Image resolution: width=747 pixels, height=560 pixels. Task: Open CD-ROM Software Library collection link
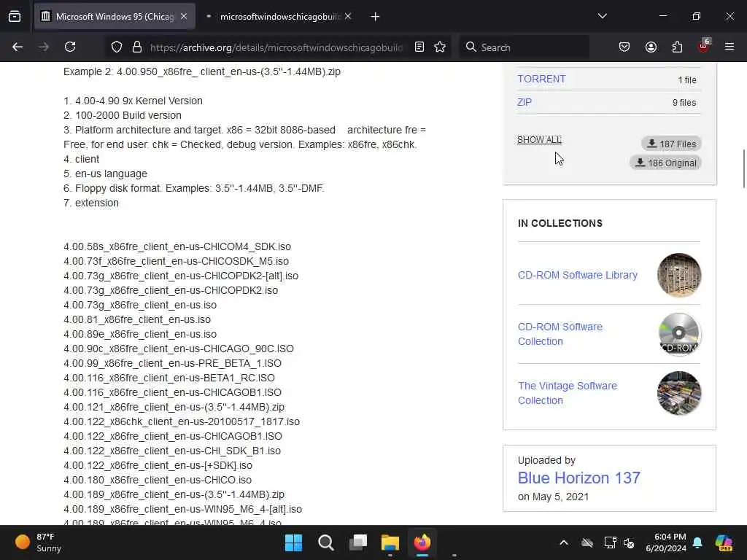tap(578, 275)
